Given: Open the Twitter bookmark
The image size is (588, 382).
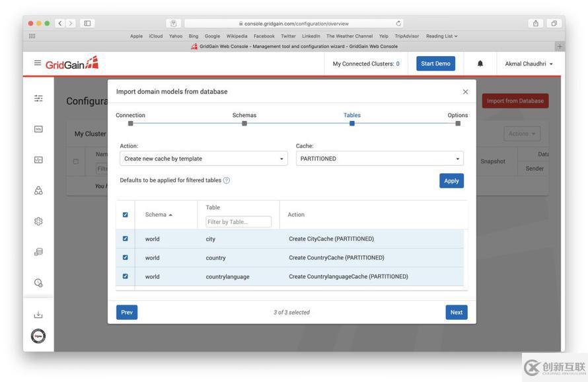Looking at the screenshot, I should click(288, 36).
